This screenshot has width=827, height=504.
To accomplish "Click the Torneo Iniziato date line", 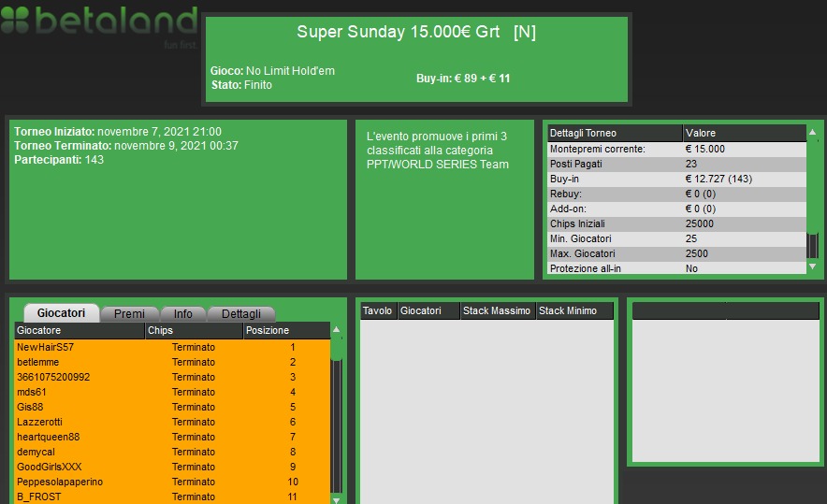I will pos(118,132).
